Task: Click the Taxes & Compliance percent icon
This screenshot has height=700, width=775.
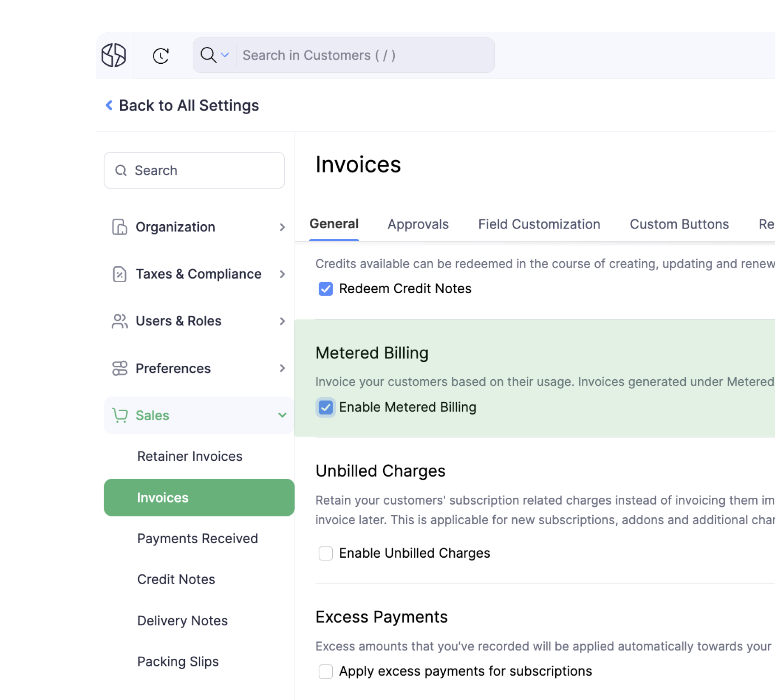Action: point(119,274)
